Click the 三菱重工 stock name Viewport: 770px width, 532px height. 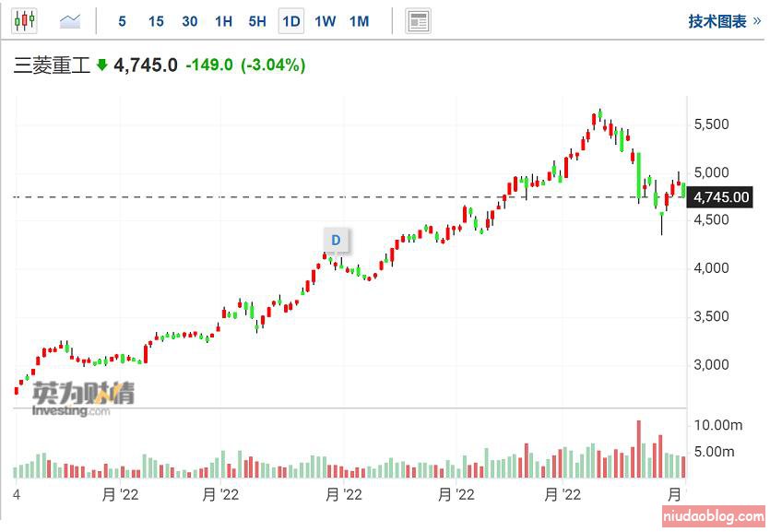[52, 65]
